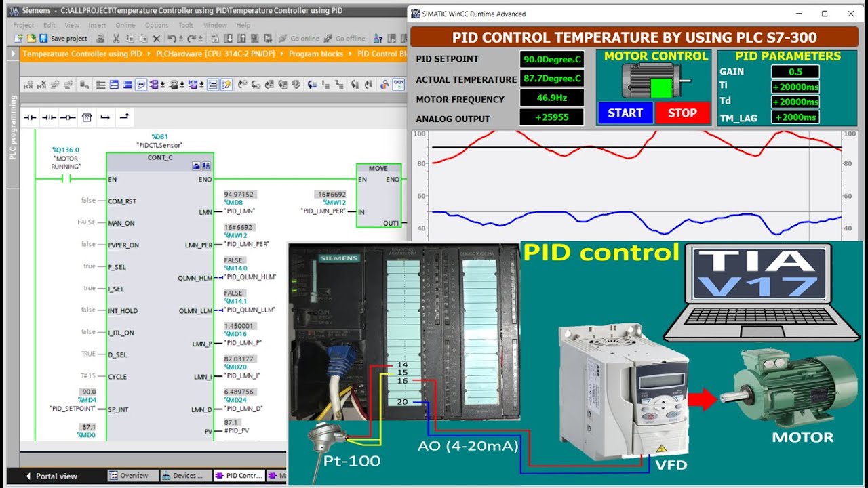Click the PID SETPOINT value field
This screenshot has width=868, height=488.
(x=552, y=59)
